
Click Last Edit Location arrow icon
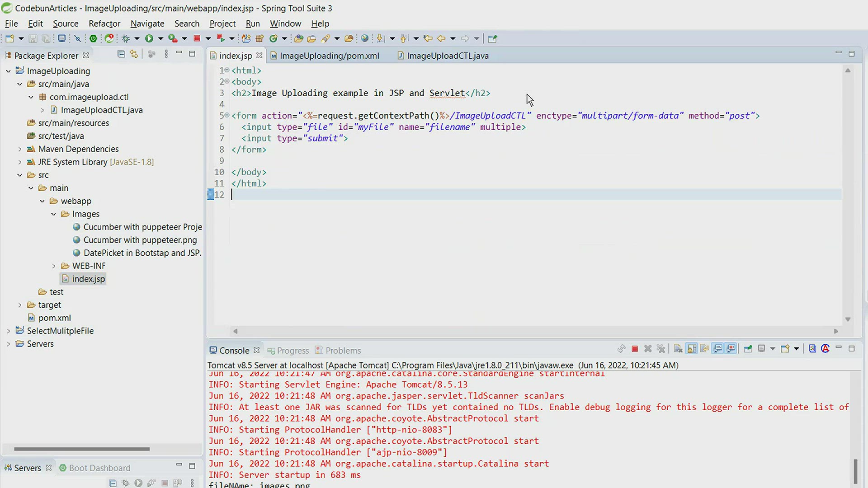[428, 39]
